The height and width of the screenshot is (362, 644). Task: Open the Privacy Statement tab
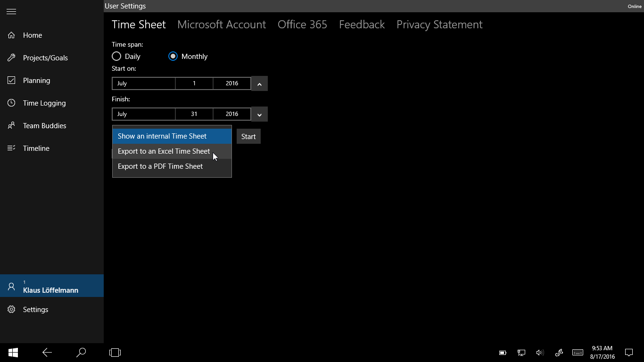[x=439, y=25]
